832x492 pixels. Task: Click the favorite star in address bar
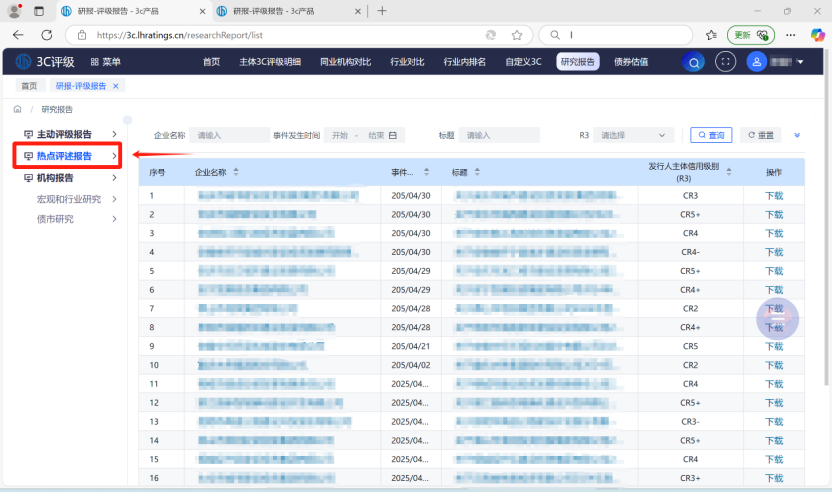tap(517, 35)
